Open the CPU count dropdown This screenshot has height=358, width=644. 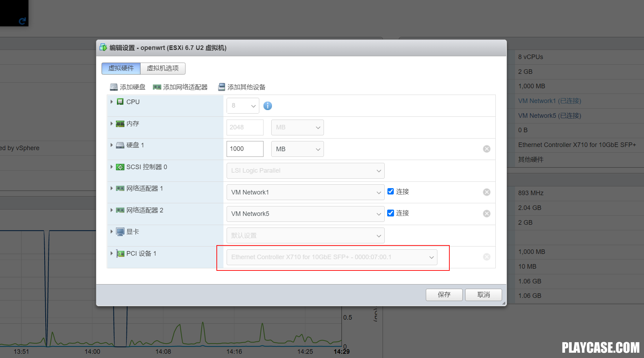[x=243, y=106]
